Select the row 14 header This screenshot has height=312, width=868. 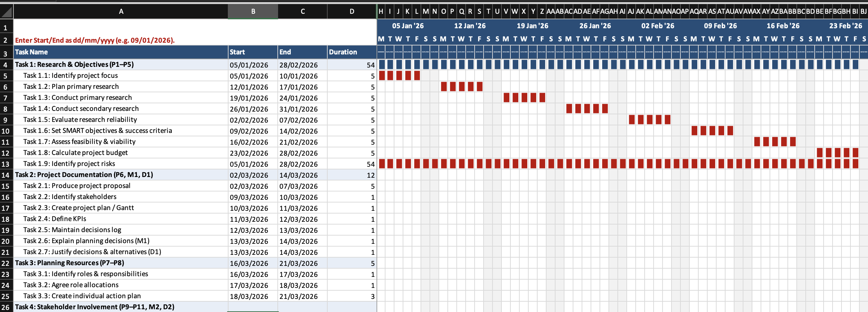[x=6, y=175]
